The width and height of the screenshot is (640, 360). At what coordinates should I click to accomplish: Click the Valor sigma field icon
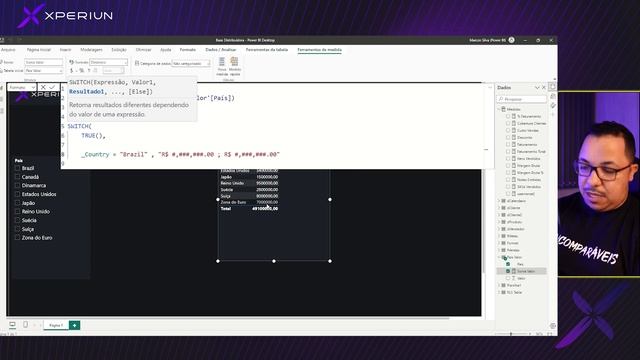pos(514,278)
